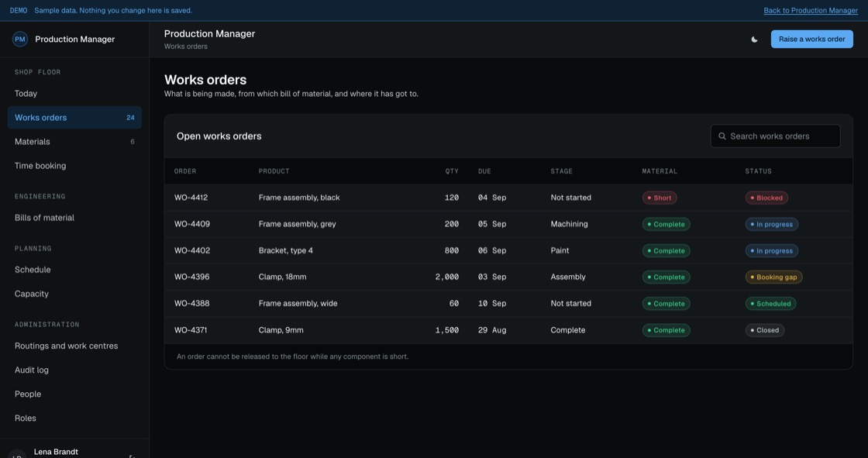Go to Time booking
This screenshot has width=868, height=458.
click(x=74, y=166)
